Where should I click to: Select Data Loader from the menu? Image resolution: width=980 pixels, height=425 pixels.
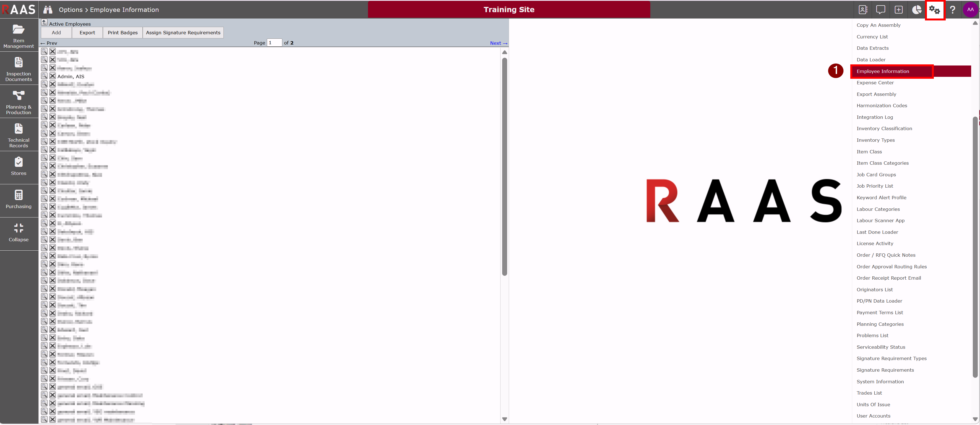coord(871,60)
